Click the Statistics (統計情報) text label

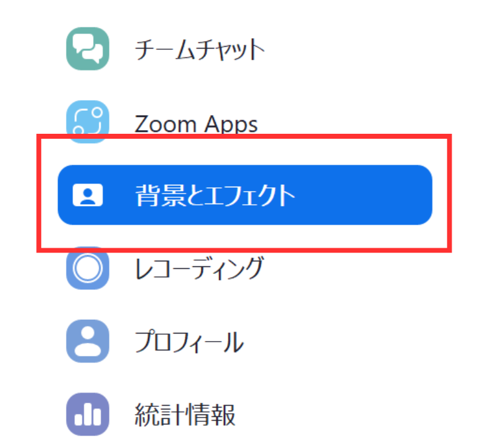(185, 414)
